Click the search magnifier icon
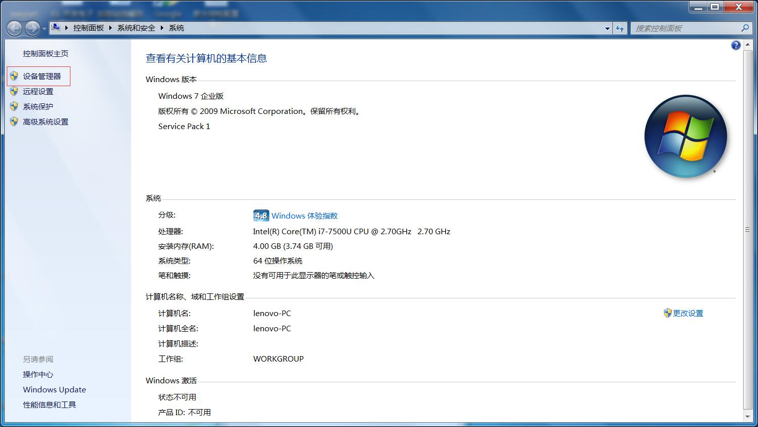The width and height of the screenshot is (758, 427). coord(745,28)
